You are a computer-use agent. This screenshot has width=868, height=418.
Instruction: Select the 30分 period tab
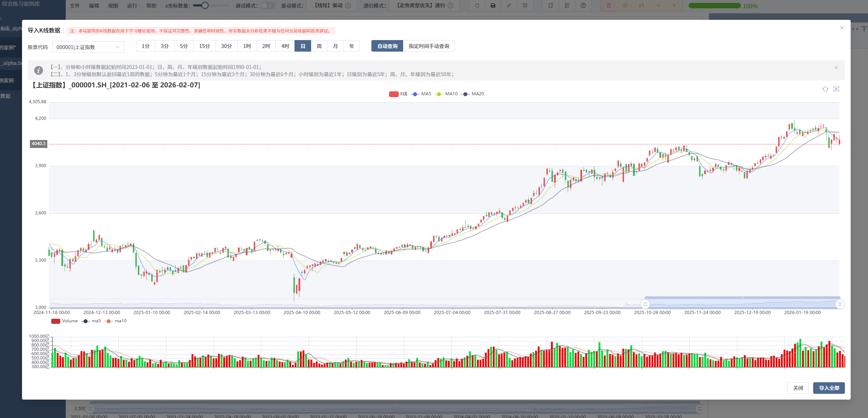point(226,46)
